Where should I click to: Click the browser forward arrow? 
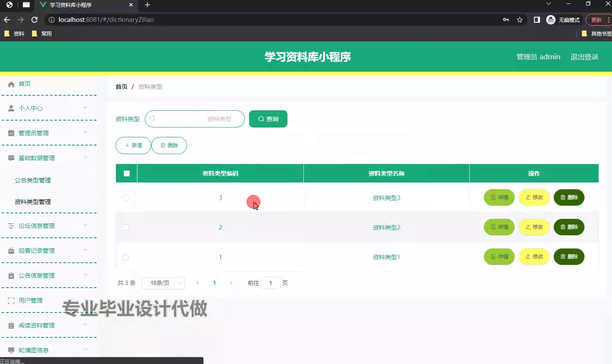[21, 20]
